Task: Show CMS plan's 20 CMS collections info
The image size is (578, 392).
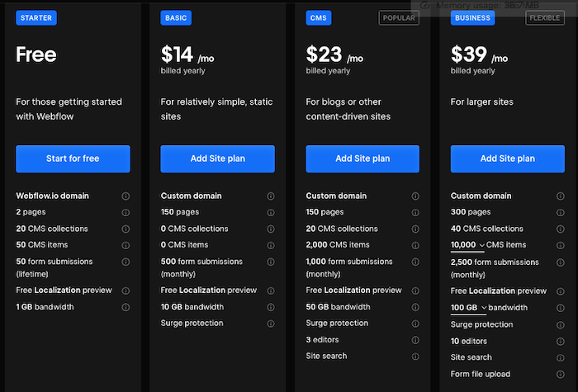Action: pyautogui.click(x=415, y=229)
